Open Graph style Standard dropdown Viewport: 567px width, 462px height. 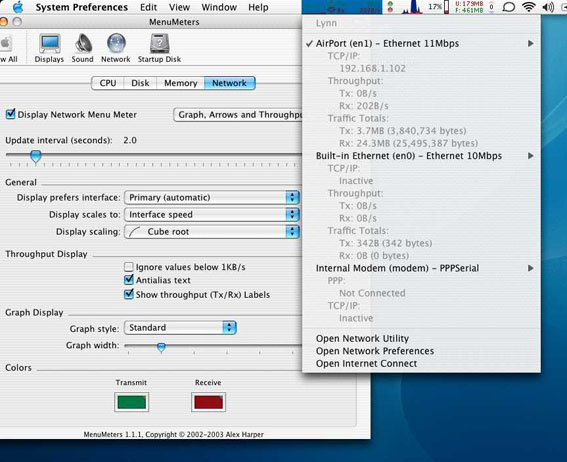pos(180,328)
